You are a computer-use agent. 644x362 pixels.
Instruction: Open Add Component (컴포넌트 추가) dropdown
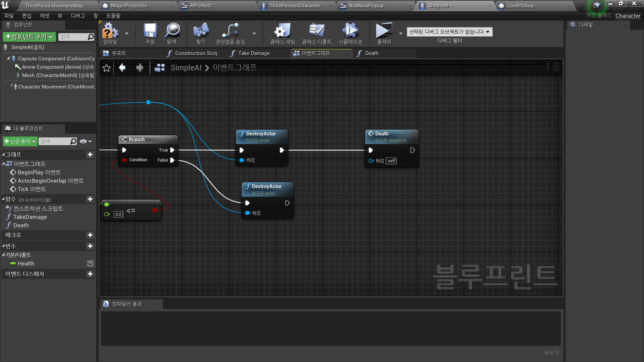pos(29,37)
